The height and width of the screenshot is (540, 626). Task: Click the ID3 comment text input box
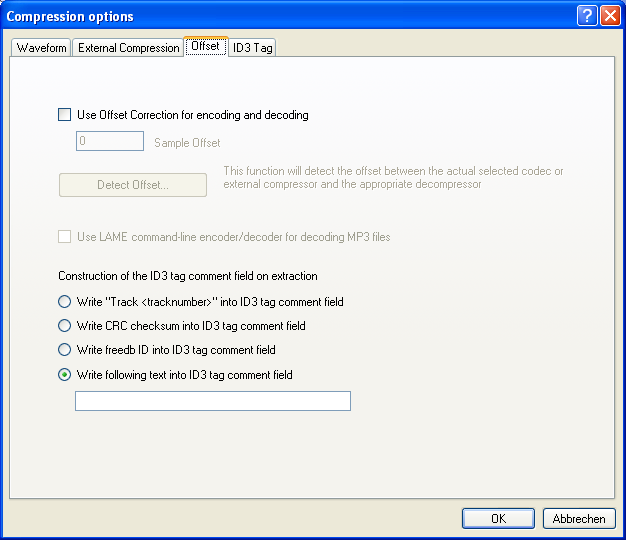pyautogui.click(x=213, y=401)
